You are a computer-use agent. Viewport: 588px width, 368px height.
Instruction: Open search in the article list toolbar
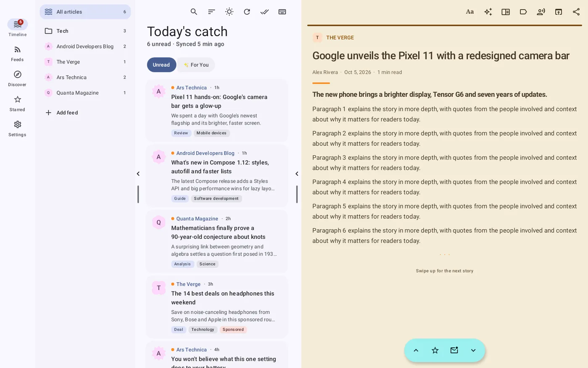point(194,12)
